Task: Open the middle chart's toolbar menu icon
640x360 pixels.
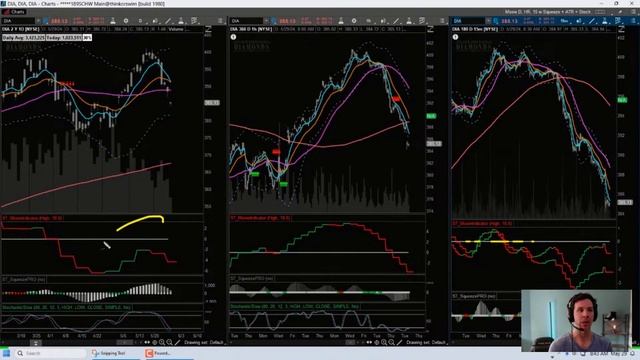Action: [442, 21]
